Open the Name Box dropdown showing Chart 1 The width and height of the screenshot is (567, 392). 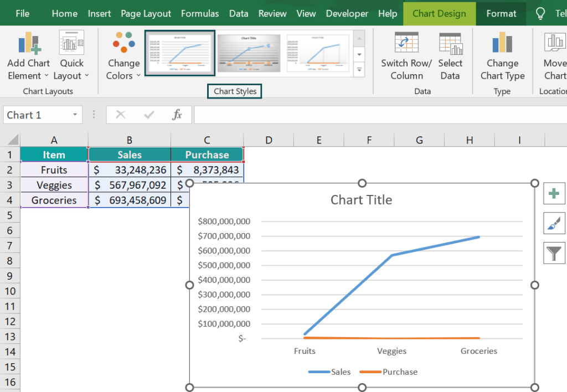75,115
